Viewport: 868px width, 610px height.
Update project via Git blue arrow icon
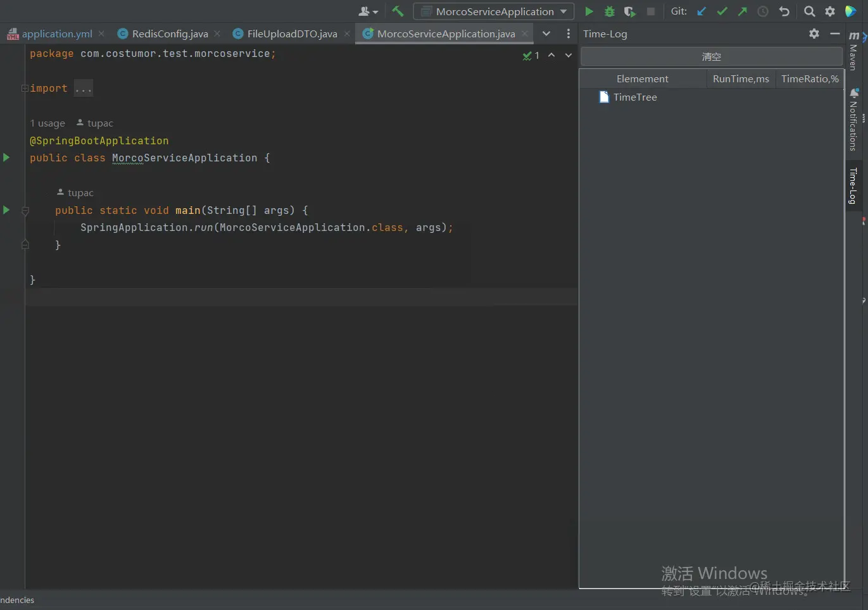[701, 11]
